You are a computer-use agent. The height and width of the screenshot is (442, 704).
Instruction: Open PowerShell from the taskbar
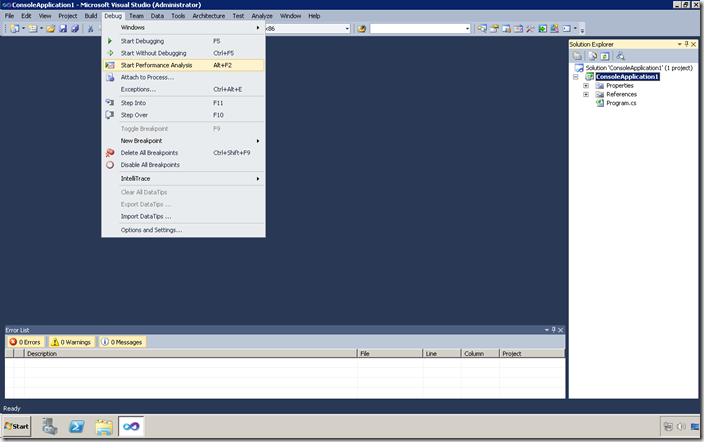click(x=77, y=426)
